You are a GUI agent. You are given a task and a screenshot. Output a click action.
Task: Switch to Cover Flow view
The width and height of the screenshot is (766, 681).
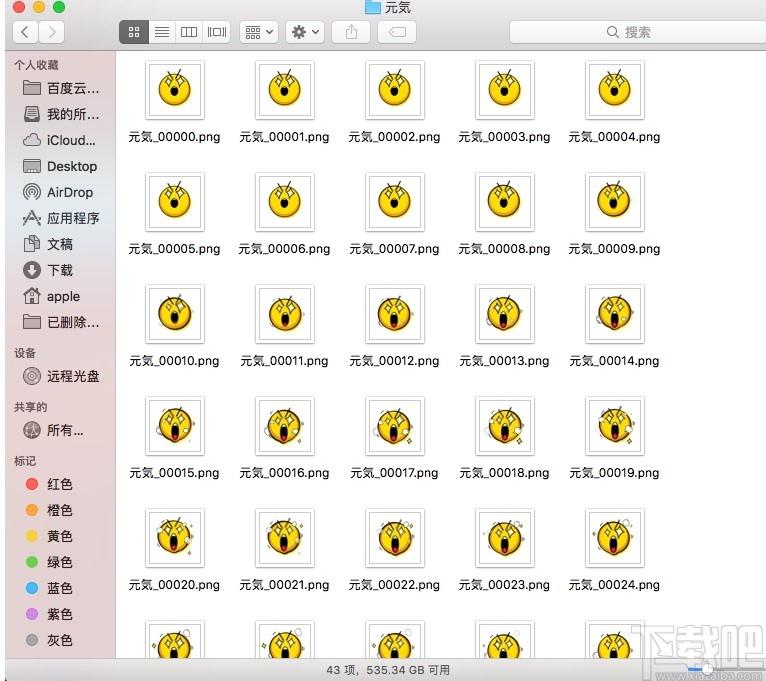point(217,32)
